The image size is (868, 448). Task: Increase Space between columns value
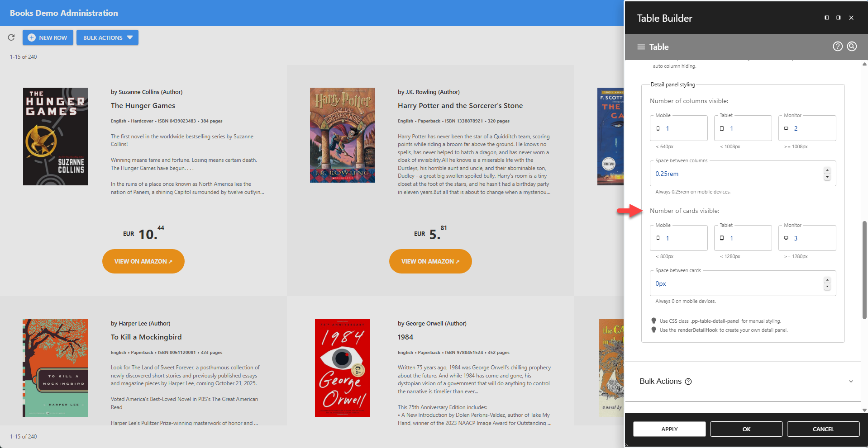click(x=827, y=170)
